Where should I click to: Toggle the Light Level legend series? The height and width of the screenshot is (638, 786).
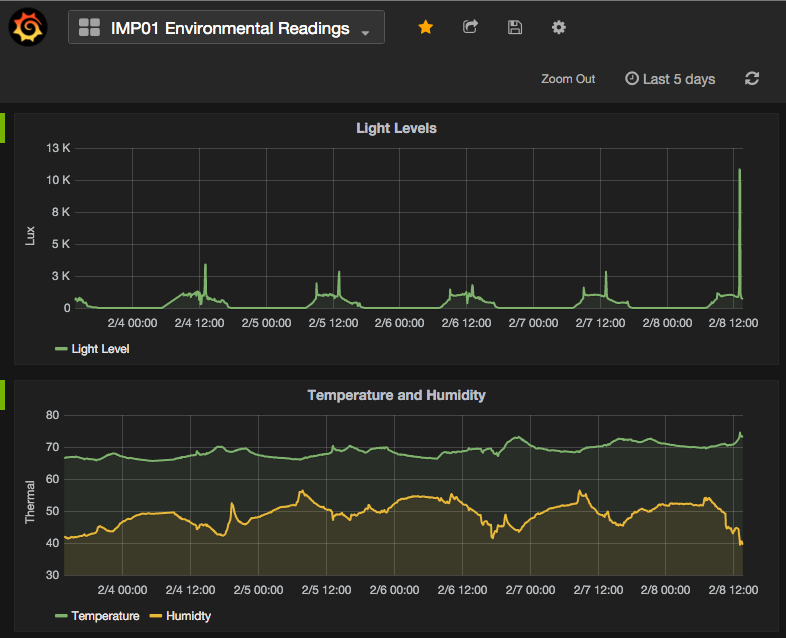pyautogui.click(x=100, y=349)
